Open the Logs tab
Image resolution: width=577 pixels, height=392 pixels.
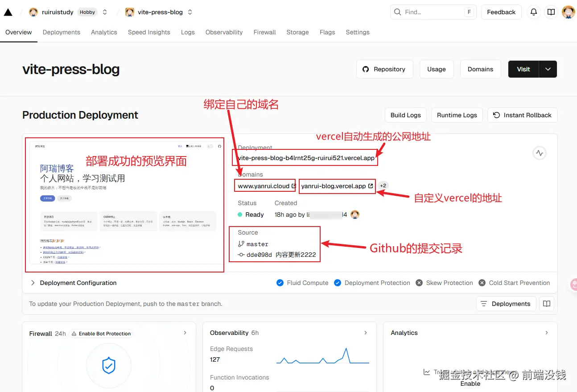[x=188, y=32]
